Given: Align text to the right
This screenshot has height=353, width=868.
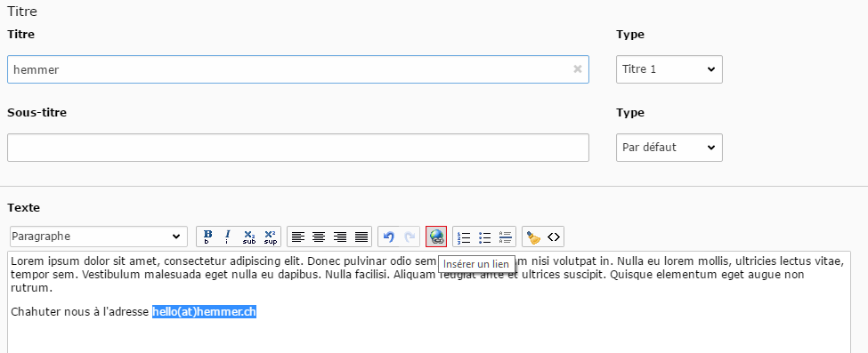Looking at the screenshot, I should point(340,237).
